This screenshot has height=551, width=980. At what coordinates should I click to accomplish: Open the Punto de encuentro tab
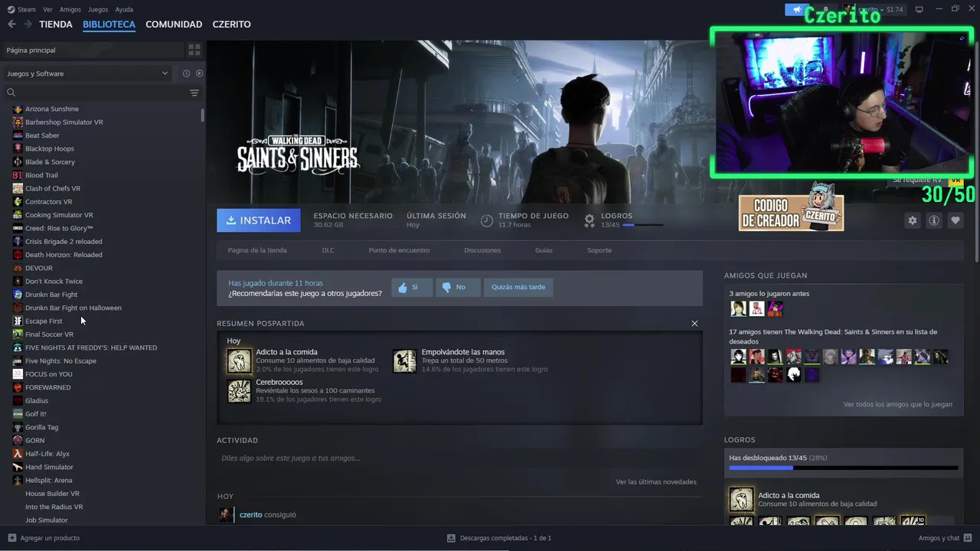399,250
